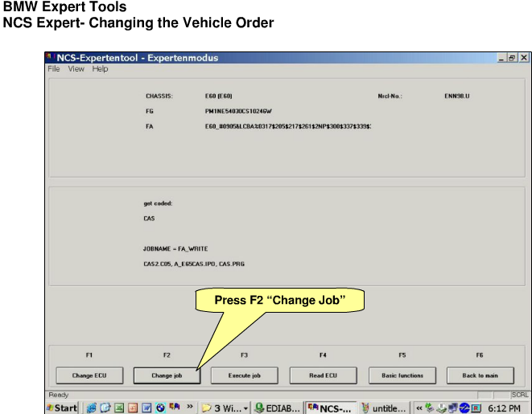Click the NCS-Expertentool title bar icon
Screen dimensions: 532x414
pos(50,57)
